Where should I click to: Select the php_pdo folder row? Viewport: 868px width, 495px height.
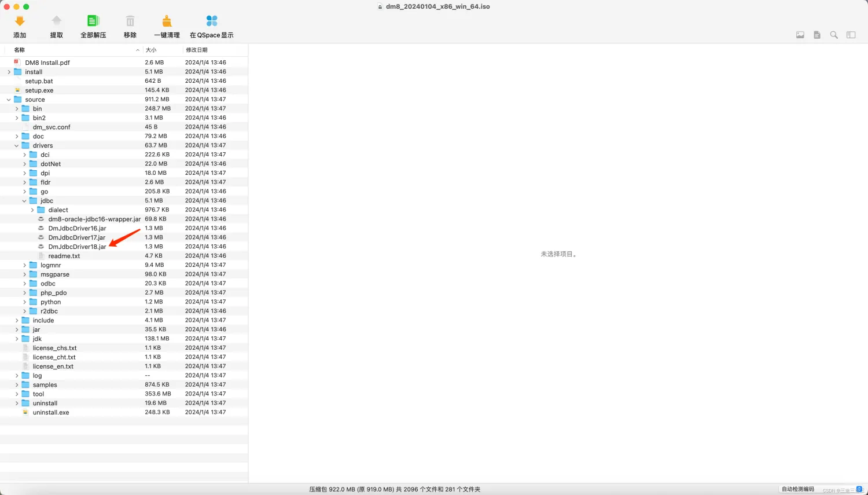click(124, 292)
